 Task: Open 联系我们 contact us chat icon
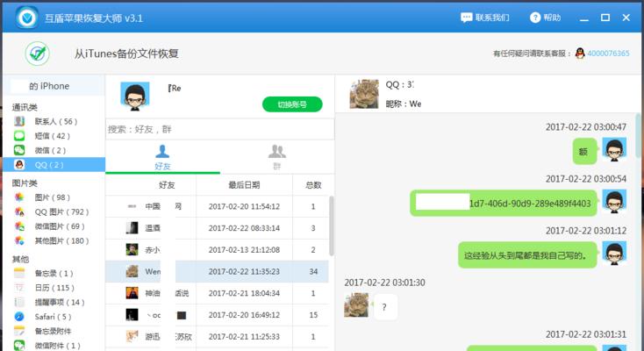[x=466, y=18]
